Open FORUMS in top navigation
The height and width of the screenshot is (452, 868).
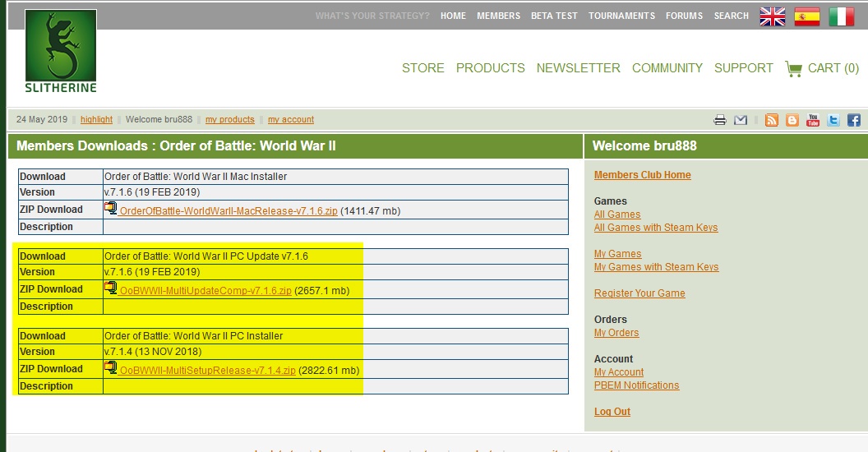(x=684, y=16)
